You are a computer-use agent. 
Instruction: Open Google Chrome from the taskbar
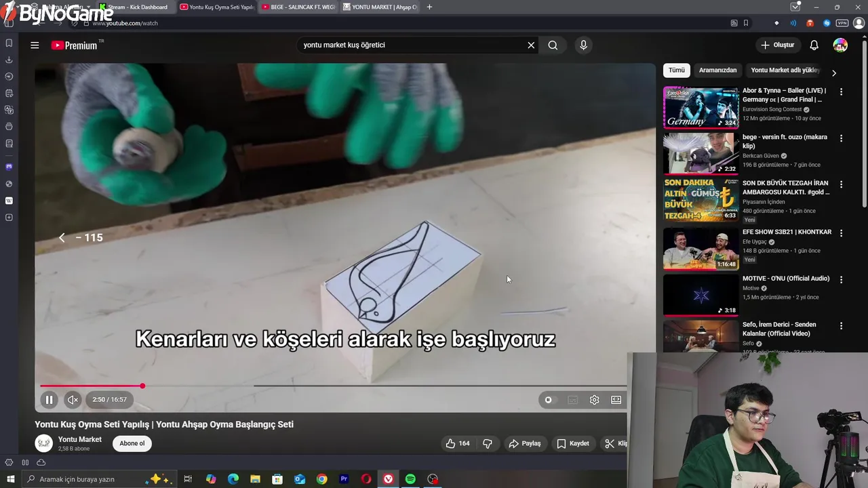[x=321, y=479]
